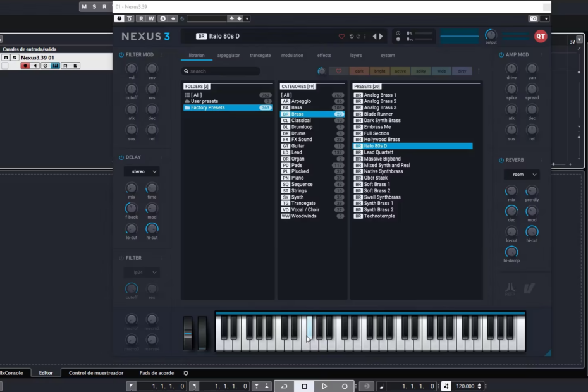The width and height of the screenshot is (588, 392).
Task: Select the 'Hollywood Brass' preset
Action: click(412, 140)
